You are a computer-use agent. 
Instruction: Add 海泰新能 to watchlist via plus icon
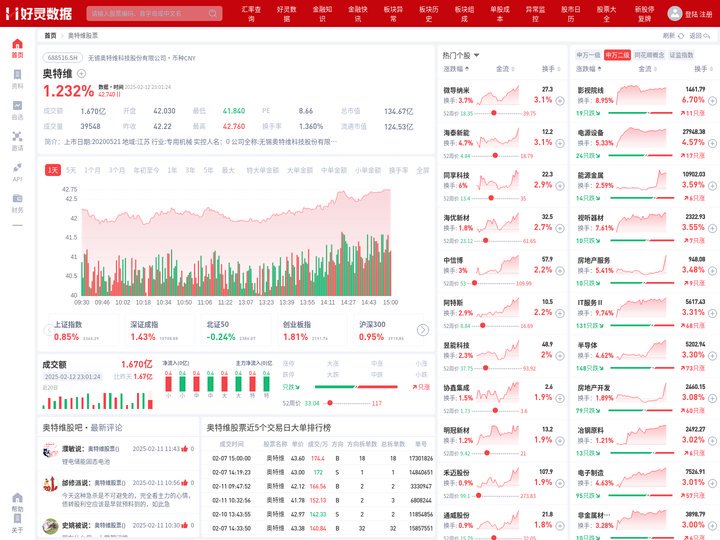coord(560,143)
